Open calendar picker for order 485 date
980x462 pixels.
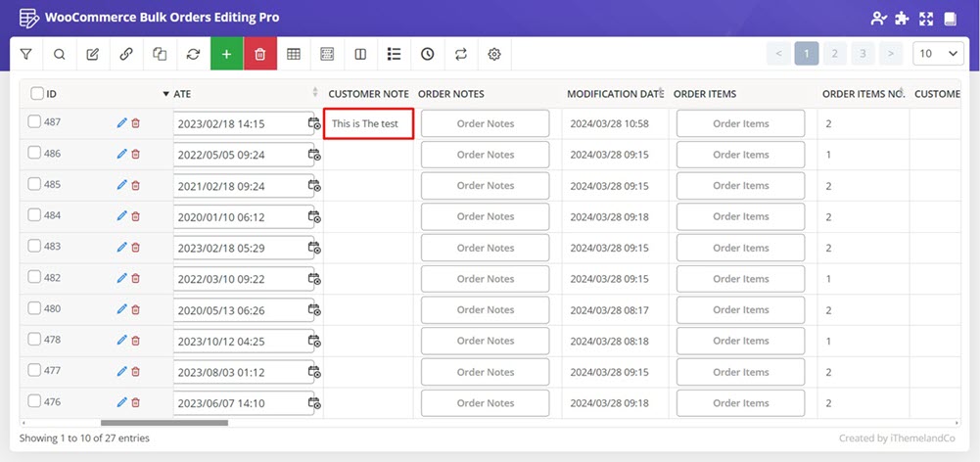click(x=313, y=186)
